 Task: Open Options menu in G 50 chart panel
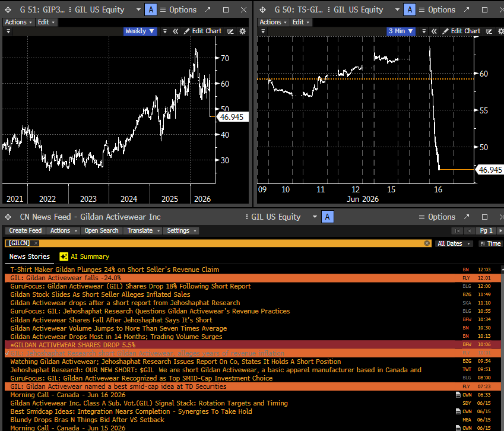[x=437, y=10]
